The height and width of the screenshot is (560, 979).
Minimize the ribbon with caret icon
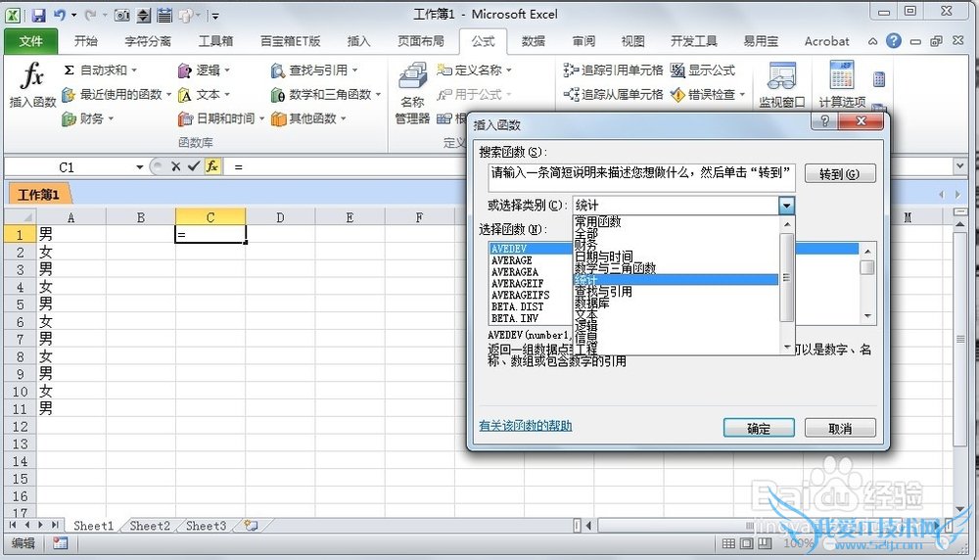tap(873, 41)
